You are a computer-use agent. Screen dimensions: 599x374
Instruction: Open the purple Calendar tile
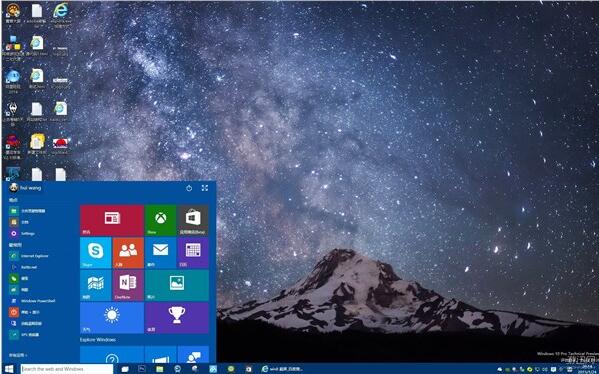[193, 253]
